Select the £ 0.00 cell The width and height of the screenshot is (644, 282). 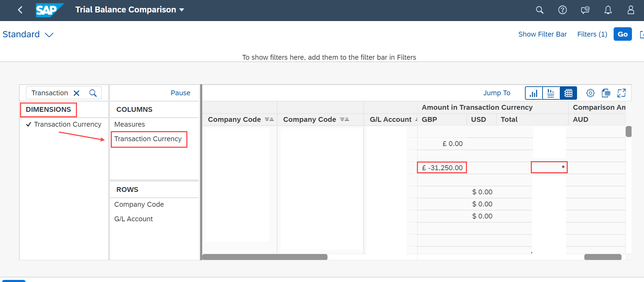coord(442,144)
